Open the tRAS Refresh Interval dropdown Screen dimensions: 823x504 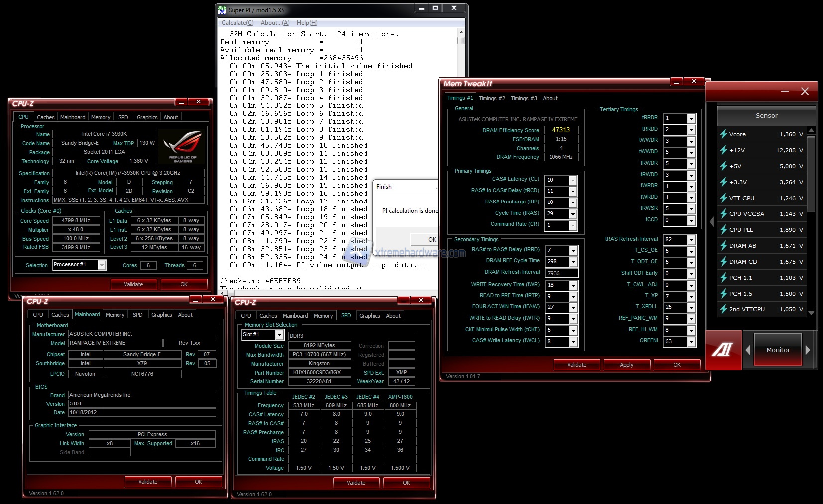point(691,240)
